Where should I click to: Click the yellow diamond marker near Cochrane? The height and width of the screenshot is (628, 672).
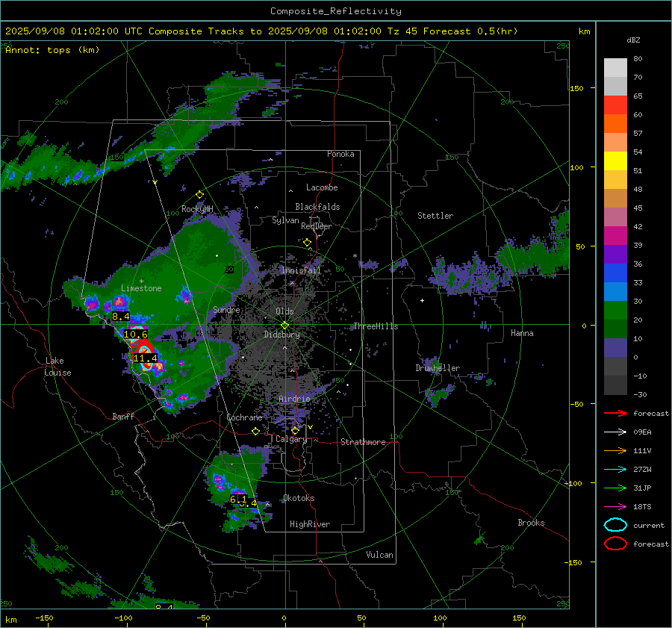tap(256, 432)
